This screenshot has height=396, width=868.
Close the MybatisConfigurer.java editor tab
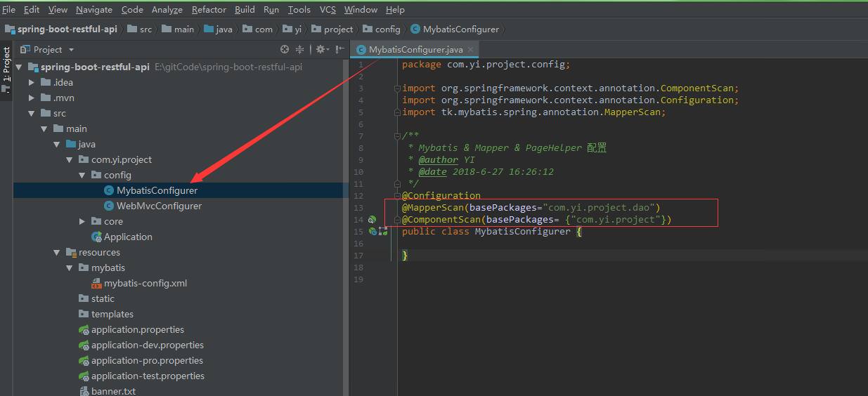click(x=471, y=49)
